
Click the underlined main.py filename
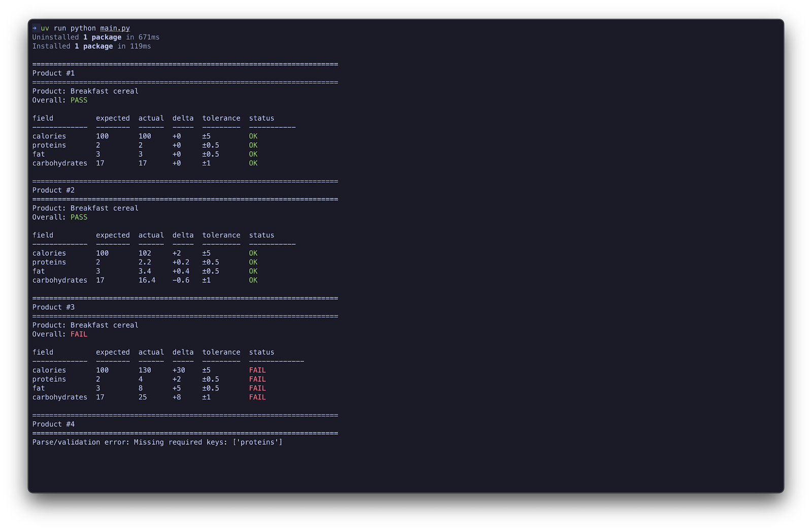click(115, 28)
